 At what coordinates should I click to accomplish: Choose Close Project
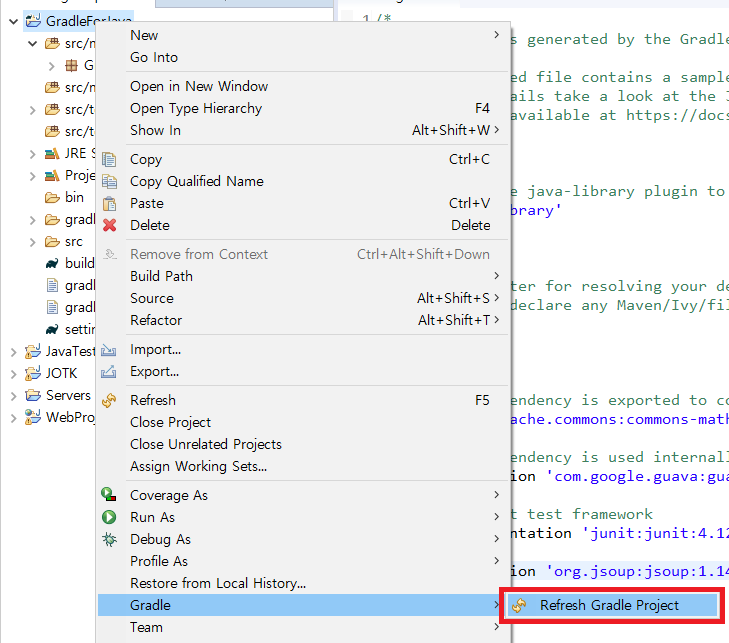(x=304, y=422)
